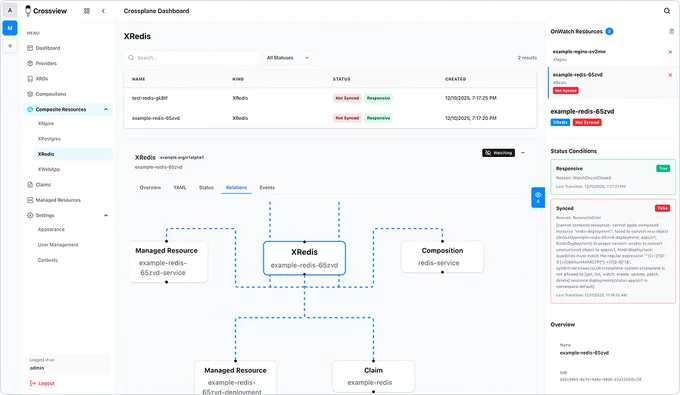Toggle the Watching button off

pos(498,153)
